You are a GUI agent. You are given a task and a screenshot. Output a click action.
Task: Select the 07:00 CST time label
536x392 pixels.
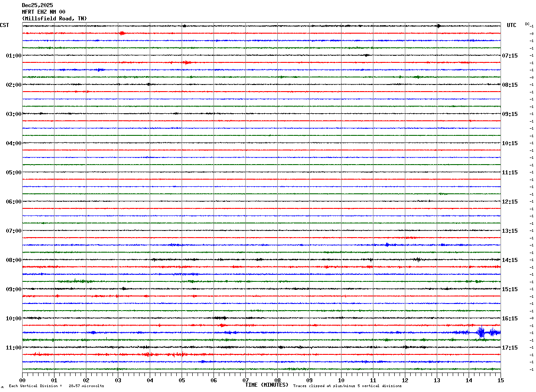coord(14,231)
